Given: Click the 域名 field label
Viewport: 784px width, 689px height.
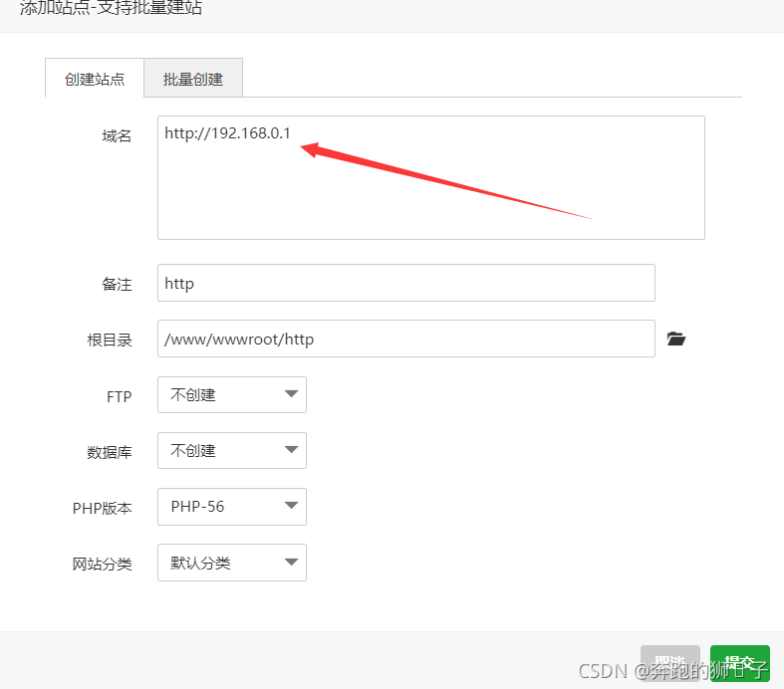Looking at the screenshot, I should pyautogui.click(x=117, y=135).
